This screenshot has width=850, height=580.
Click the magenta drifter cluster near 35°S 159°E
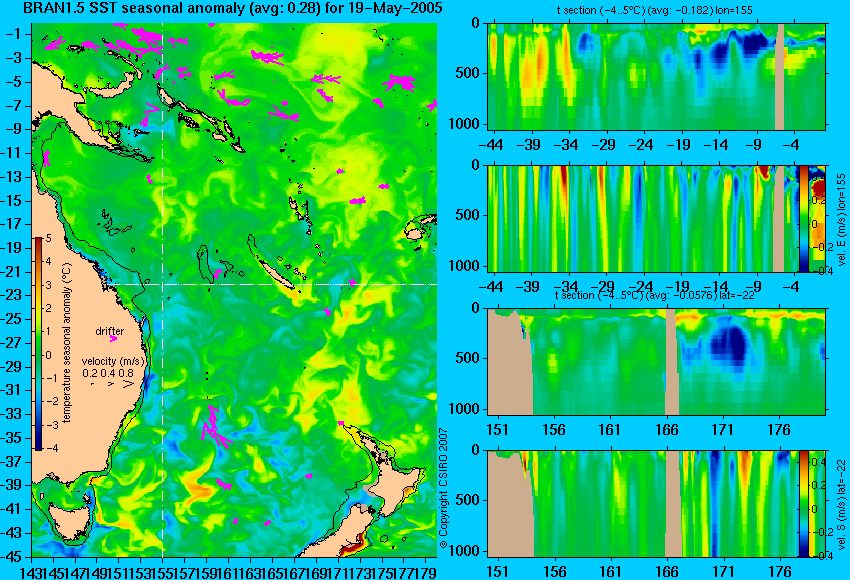click(216, 428)
